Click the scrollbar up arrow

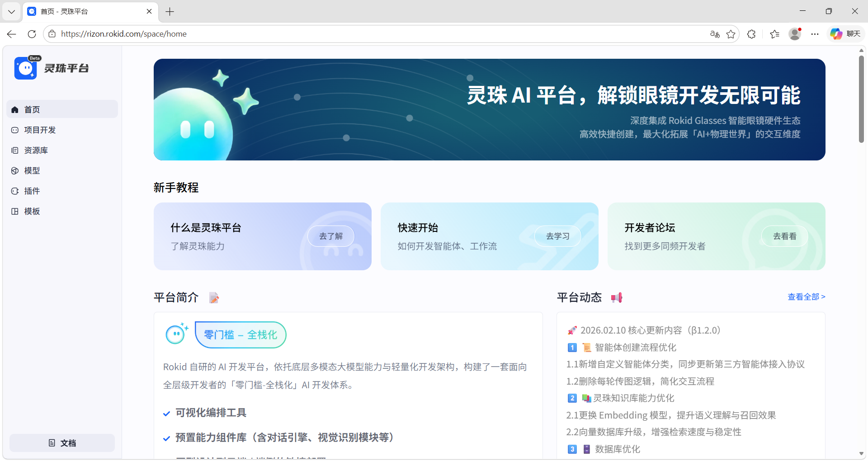(x=862, y=50)
